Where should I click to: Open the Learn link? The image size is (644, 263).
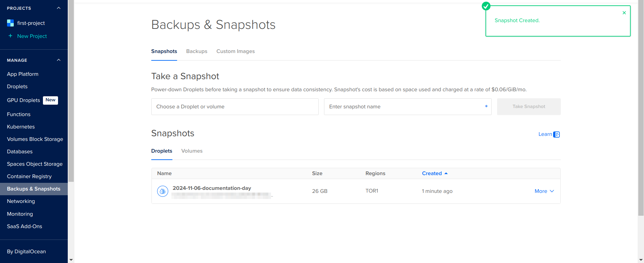545,134
